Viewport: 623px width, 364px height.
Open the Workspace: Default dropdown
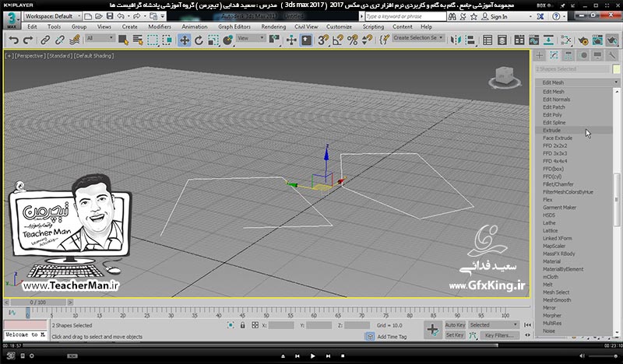coord(52,16)
